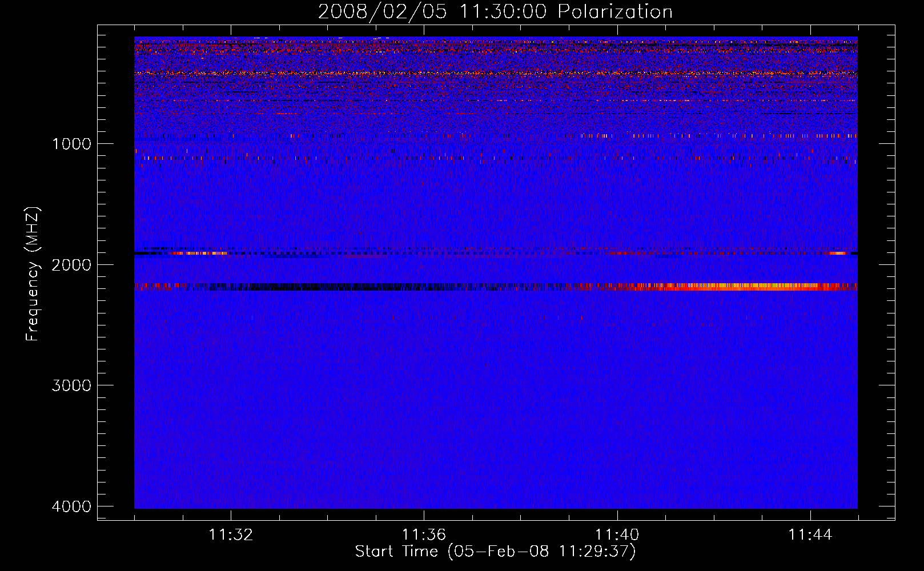Screen dimensions: 924x571
Task: Click the 1000 frequency tick label
Action: coord(71,143)
